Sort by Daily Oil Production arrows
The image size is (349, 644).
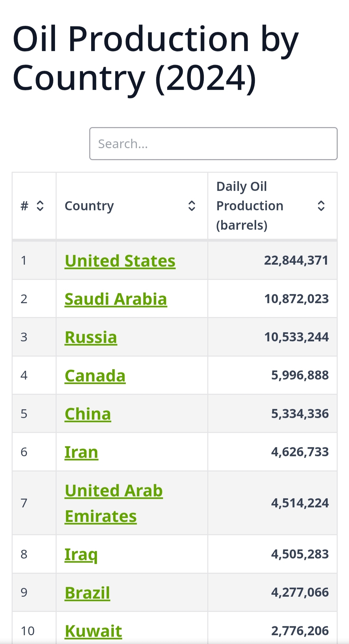click(x=321, y=206)
